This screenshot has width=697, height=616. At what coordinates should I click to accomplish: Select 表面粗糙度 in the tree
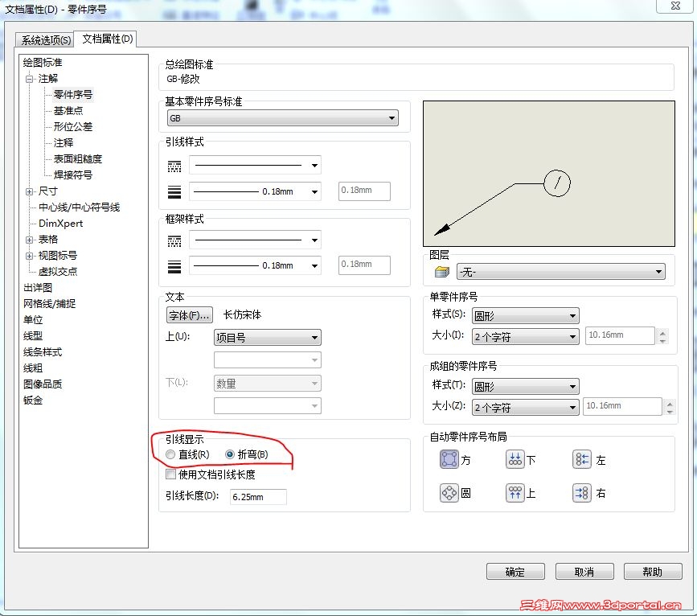[77, 158]
